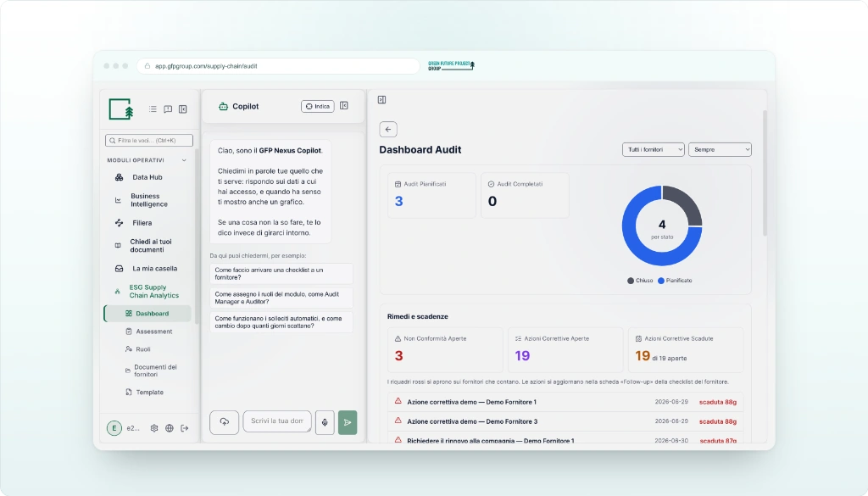This screenshot has height=496, width=868.
Task: Click the Audit Pianificati value 3
Action: point(398,201)
